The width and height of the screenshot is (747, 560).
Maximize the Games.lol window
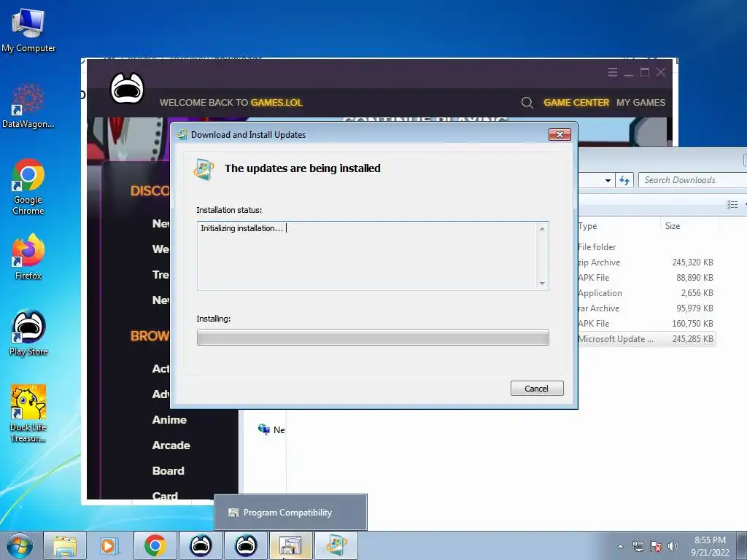pyautogui.click(x=645, y=72)
